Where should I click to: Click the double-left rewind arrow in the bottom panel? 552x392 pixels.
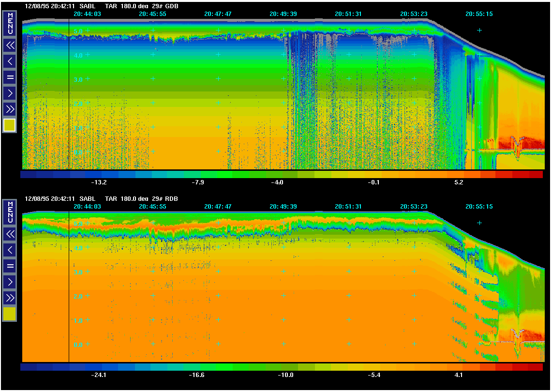[10, 234]
